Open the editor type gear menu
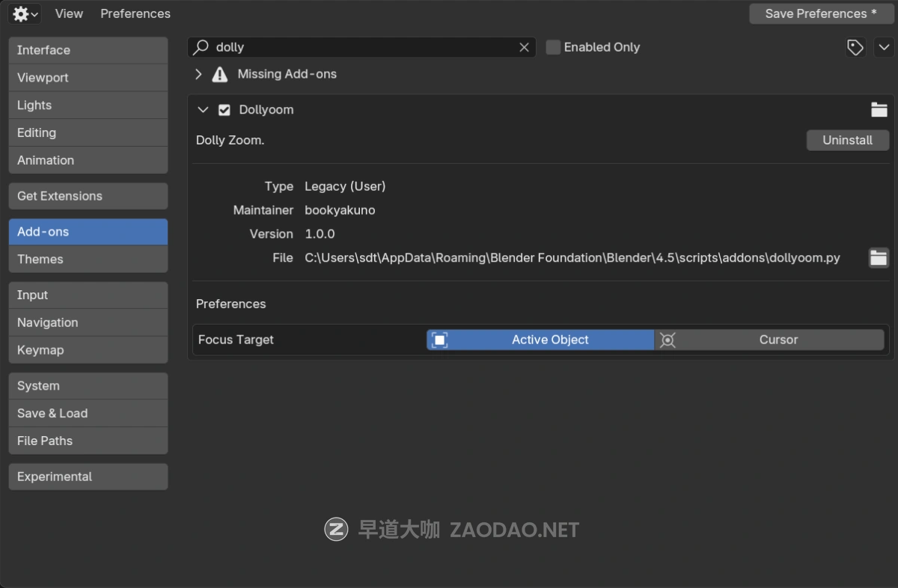 pos(25,13)
